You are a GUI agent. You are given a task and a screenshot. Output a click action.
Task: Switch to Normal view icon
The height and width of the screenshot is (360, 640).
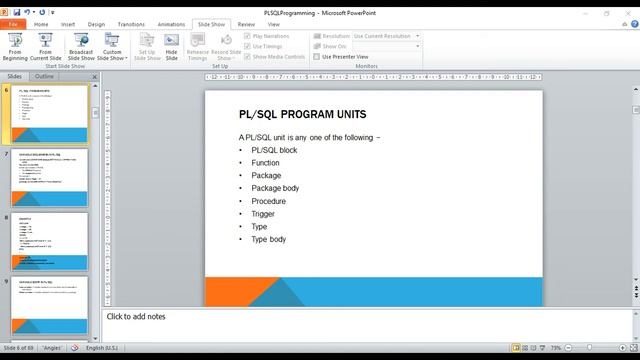(516, 348)
